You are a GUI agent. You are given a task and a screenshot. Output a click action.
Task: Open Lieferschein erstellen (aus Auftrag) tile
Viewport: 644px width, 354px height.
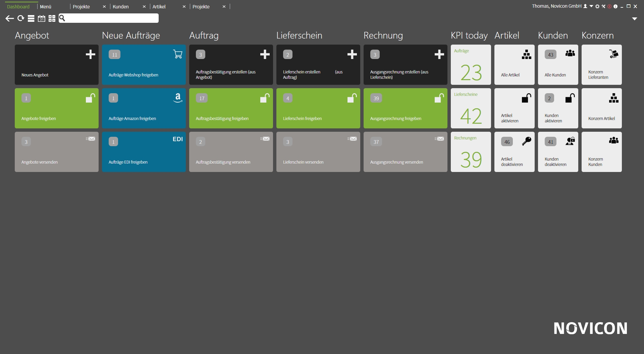318,65
